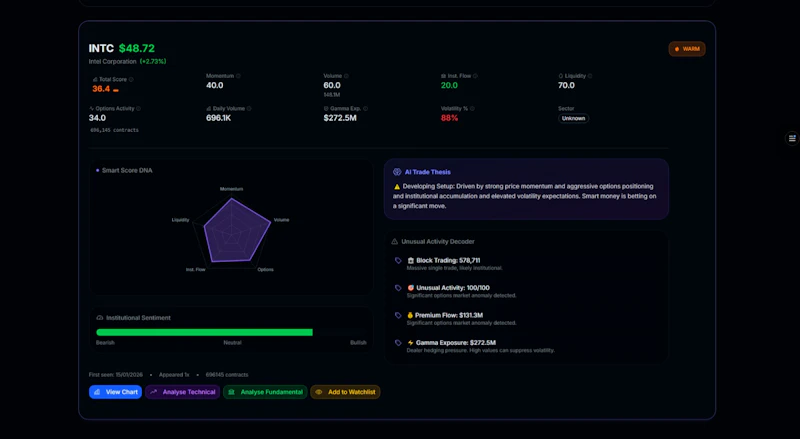
Task: Click info icon next to Momentum
Action: point(238,76)
